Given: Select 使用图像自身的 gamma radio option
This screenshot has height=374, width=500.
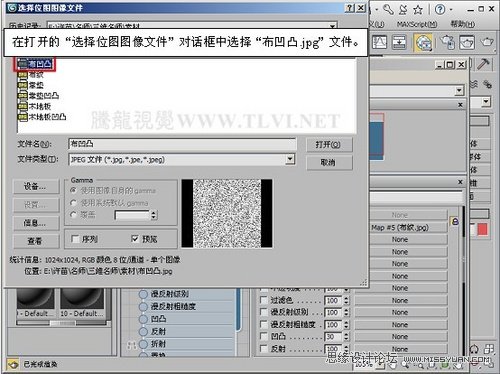Looking at the screenshot, I should [73, 190].
